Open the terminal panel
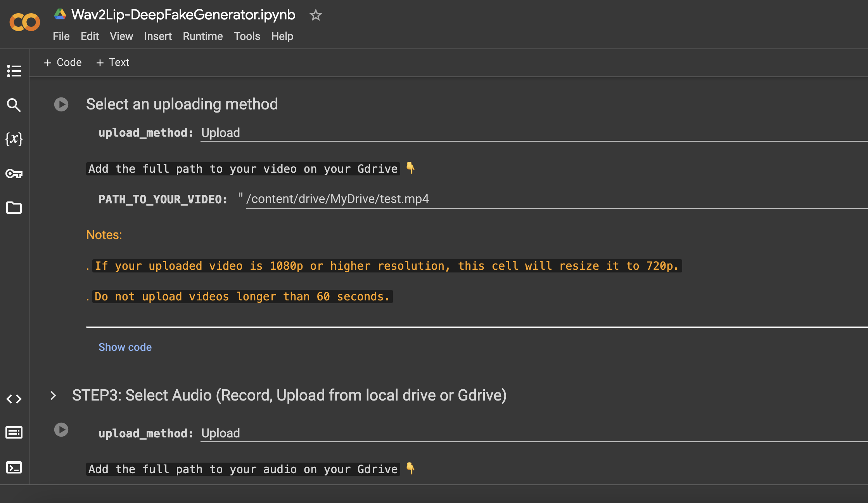Screen dimensions: 868x503 pos(14,467)
